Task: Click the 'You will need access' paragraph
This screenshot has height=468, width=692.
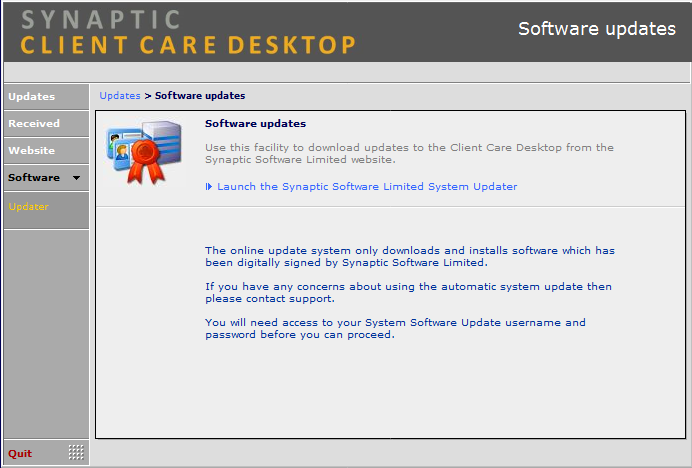Action: point(395,328)
